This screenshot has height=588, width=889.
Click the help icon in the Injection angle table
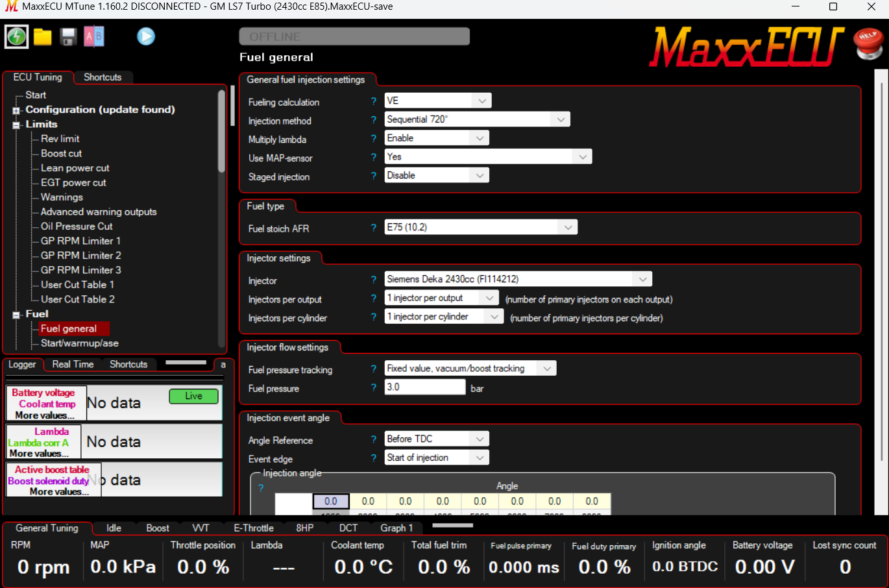click(x=261, y=488)
